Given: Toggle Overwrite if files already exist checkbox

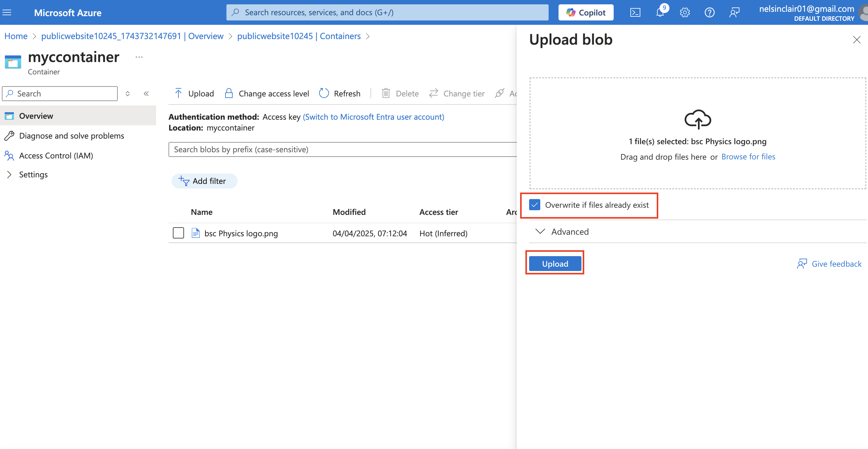Looking at the screenshot, I should pyautogui.click(x=534, y=205).
